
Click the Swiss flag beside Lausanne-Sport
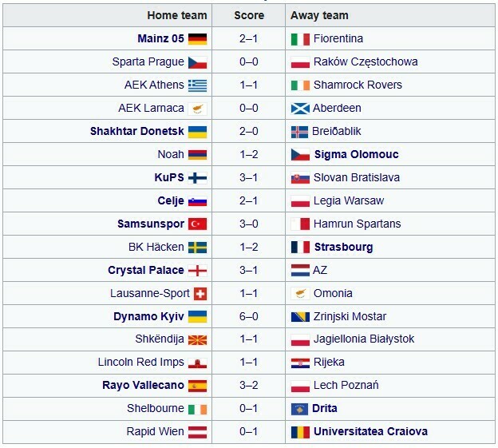point(200,293)
